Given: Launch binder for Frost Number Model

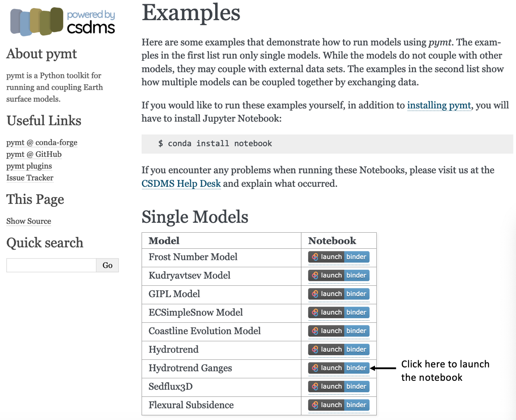Looking at the screenshot, I should coord(339,257).
